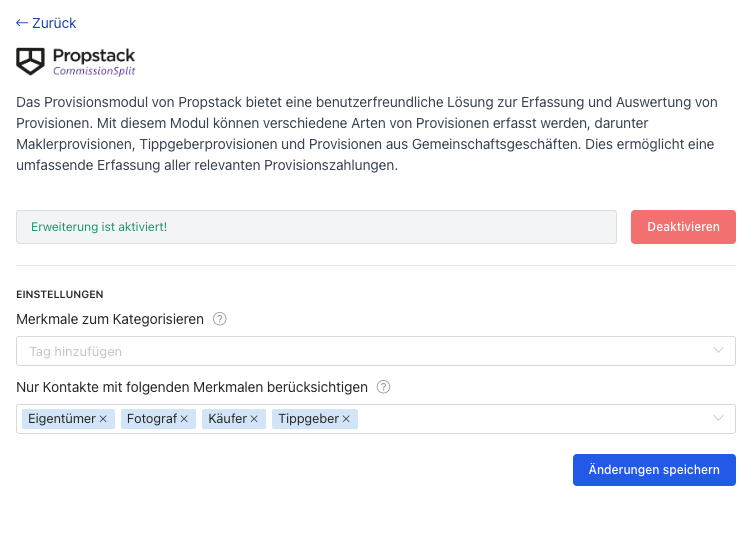Click the Erweiterung ist aktiviert status box
Screen dimensions: 753x544
[x=316, y=227]
